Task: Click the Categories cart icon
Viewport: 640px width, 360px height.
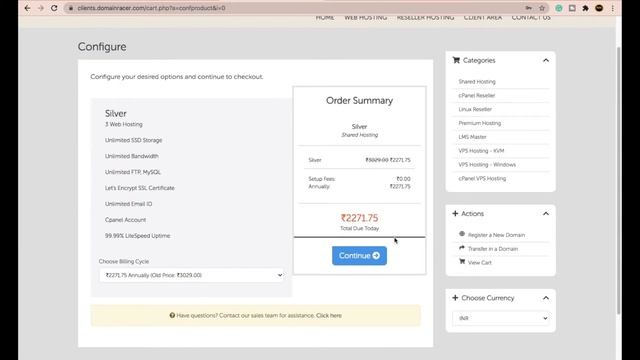Action: pos(456,60)
